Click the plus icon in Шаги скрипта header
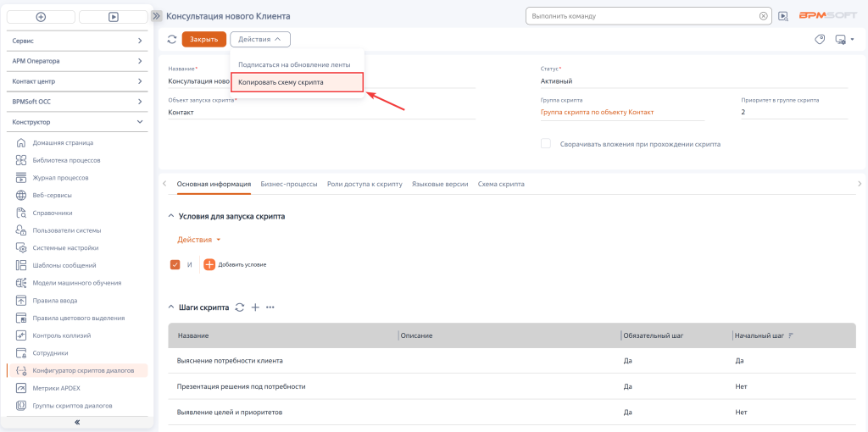The height and width of the screenshot is (432, 868). pos(255,307)
